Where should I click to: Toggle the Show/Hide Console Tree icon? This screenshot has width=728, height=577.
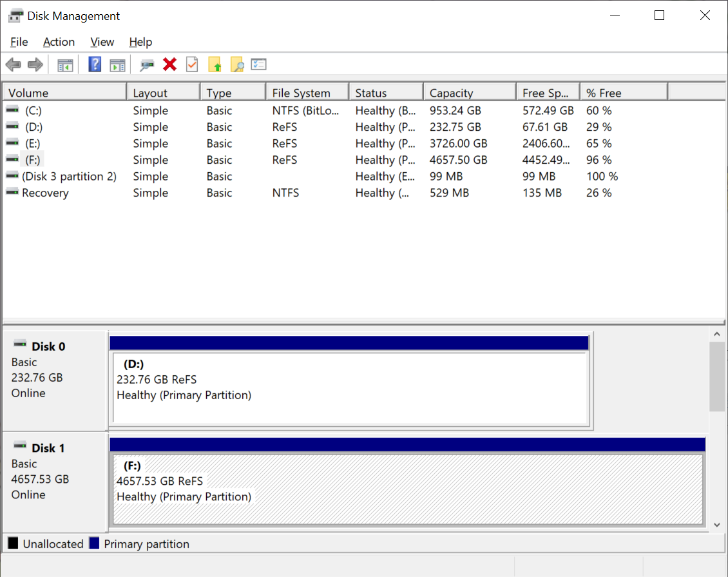(65, 64)
